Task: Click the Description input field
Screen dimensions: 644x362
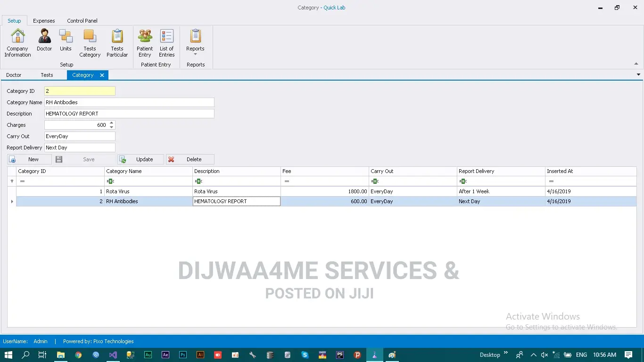Action: pos(129,114)
